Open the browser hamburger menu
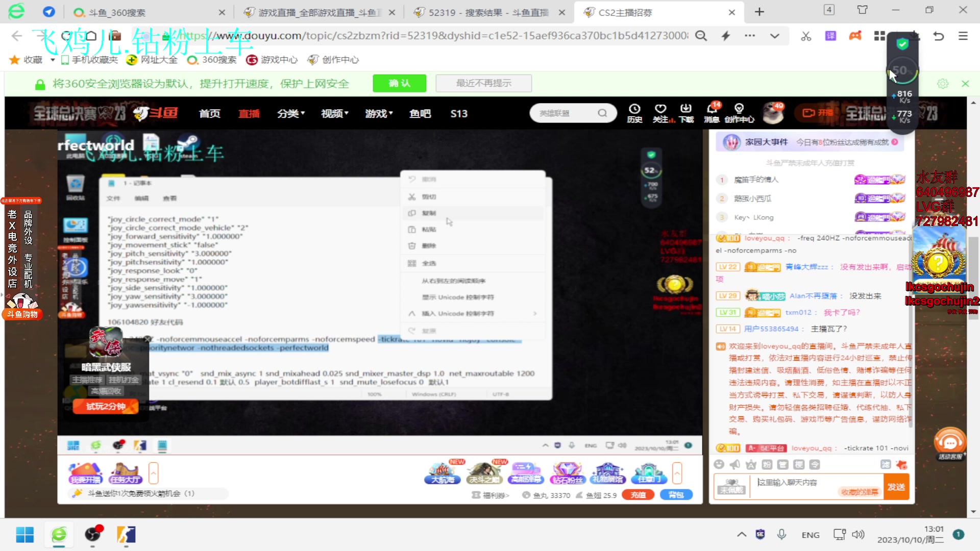 [x=963, y=36]
